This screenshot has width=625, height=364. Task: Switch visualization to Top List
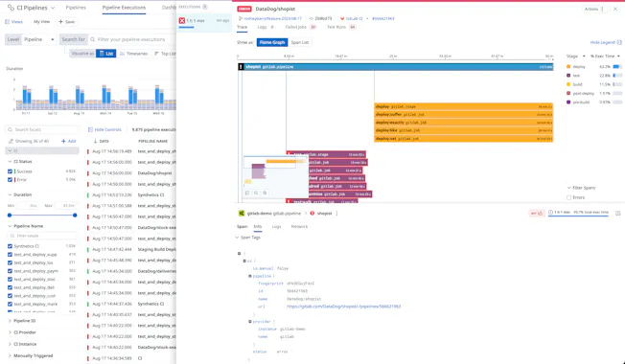tap(165, 54)
